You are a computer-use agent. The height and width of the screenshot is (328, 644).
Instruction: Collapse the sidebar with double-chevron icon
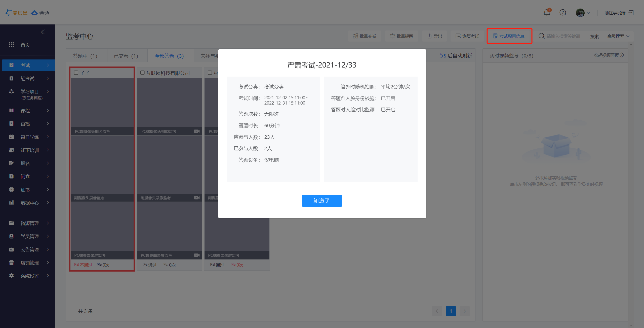(43, 32)
